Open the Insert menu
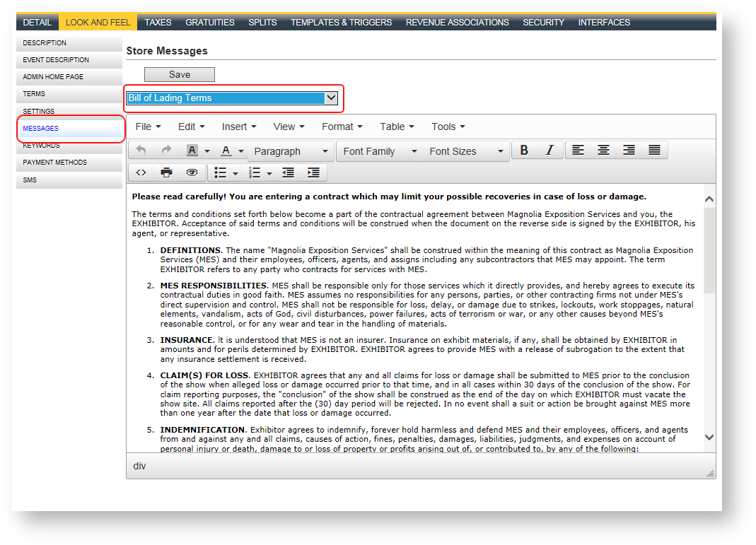The height and width of the screenshot is (545, 756). pos(238,127)
